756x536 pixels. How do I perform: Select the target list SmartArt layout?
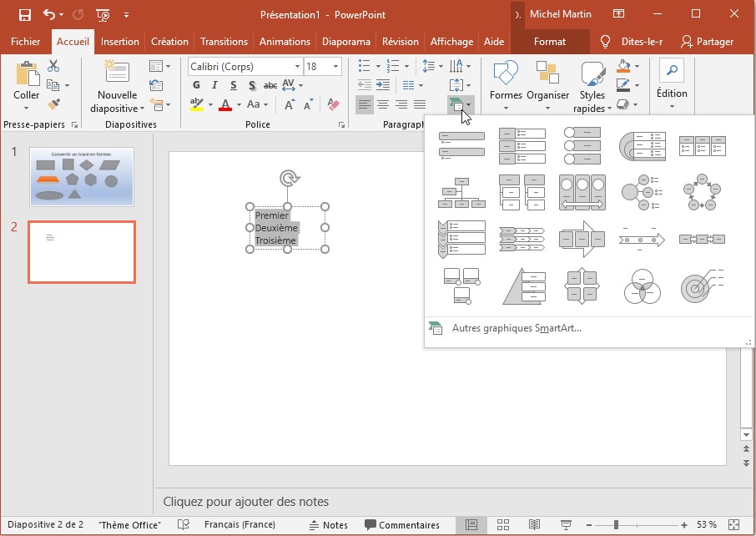tap(702, 286)
